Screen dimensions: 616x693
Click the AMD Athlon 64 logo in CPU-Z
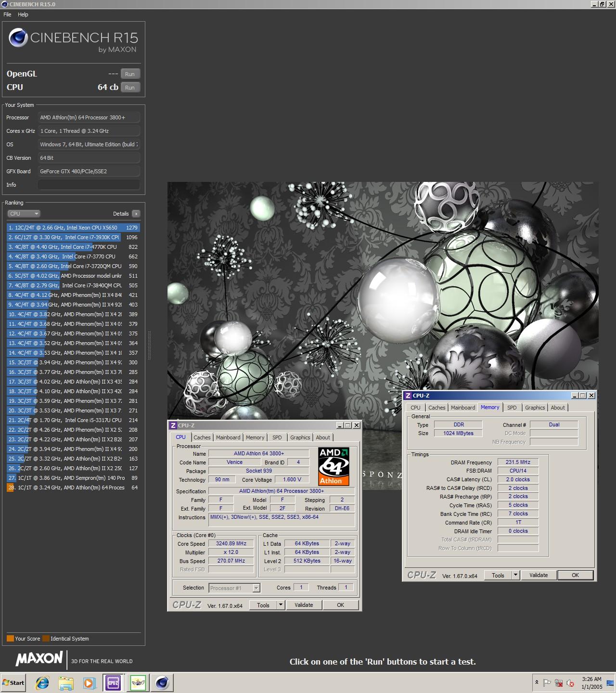[334, 466]
